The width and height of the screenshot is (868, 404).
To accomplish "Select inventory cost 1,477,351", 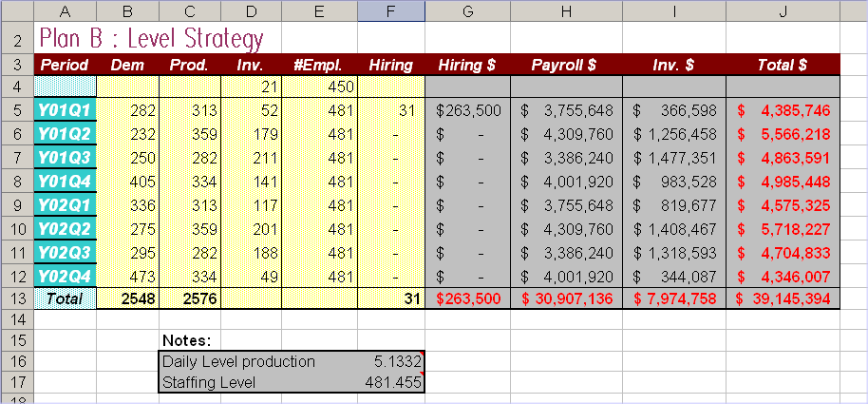I will point(673,158).
